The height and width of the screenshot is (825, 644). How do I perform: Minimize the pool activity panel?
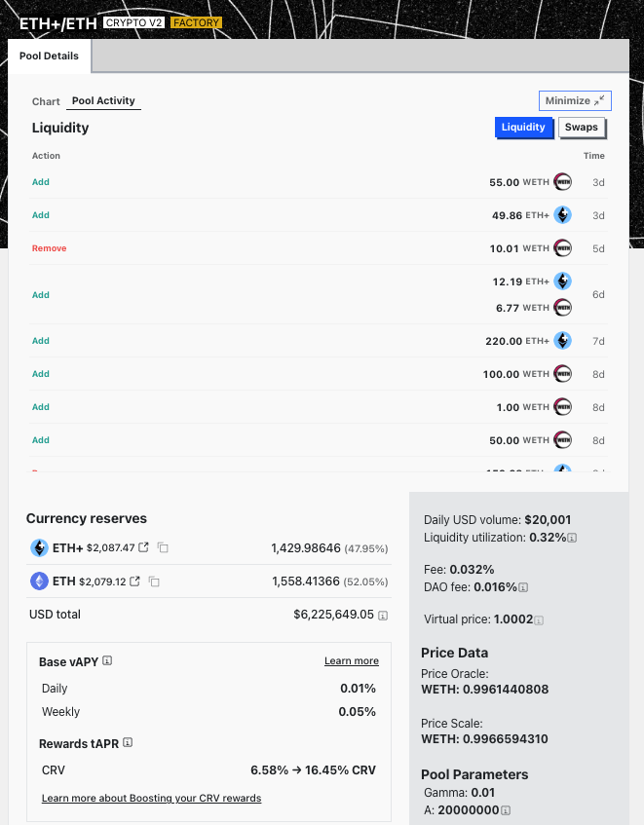pos(575,101)
